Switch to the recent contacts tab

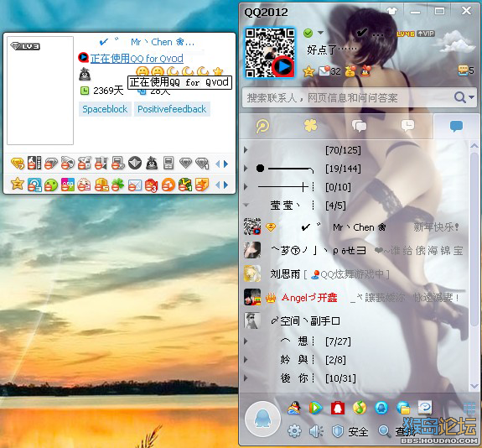click(x=407, y=126)
